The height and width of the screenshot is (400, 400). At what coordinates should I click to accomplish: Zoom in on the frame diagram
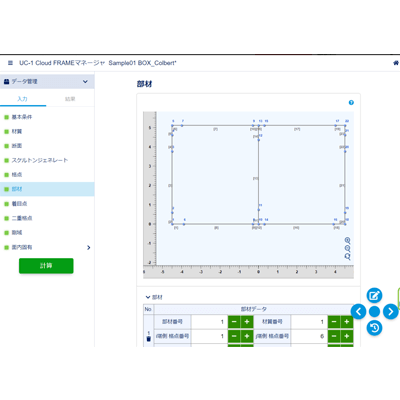pos(347,240)
